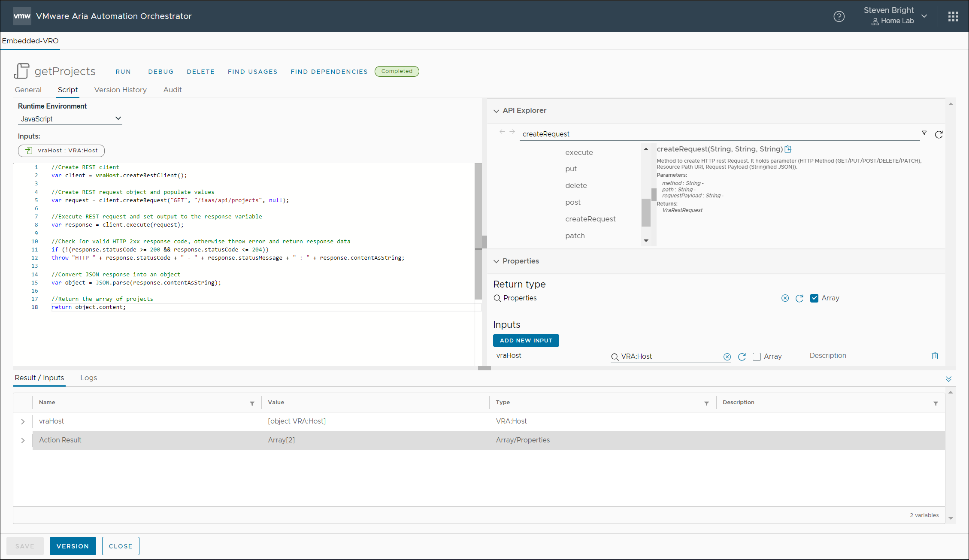Screen dimensions: 969x560
Task: Reset the VRA:Host input type
Action: tap(742, 357)
